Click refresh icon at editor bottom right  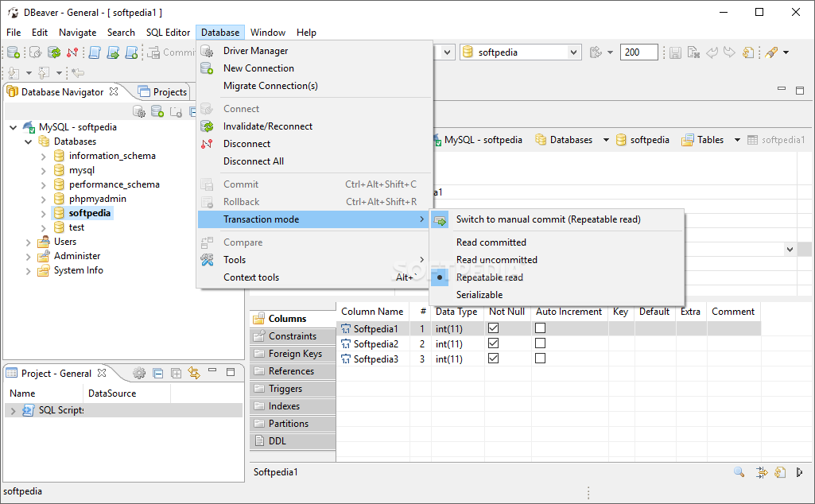coord(780,471)
